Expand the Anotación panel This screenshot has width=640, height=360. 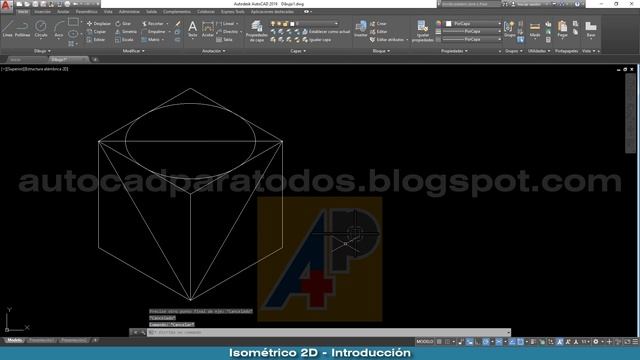pos(213,51)
